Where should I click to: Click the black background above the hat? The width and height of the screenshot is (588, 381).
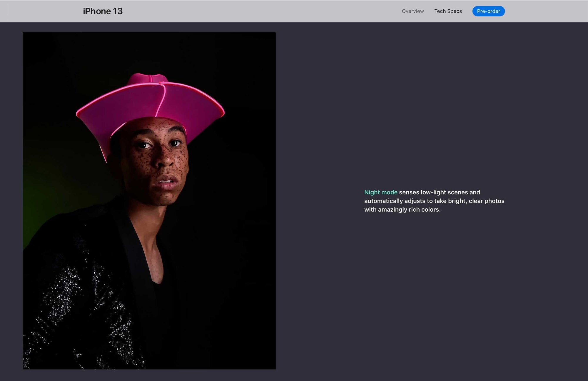[150, 50]
